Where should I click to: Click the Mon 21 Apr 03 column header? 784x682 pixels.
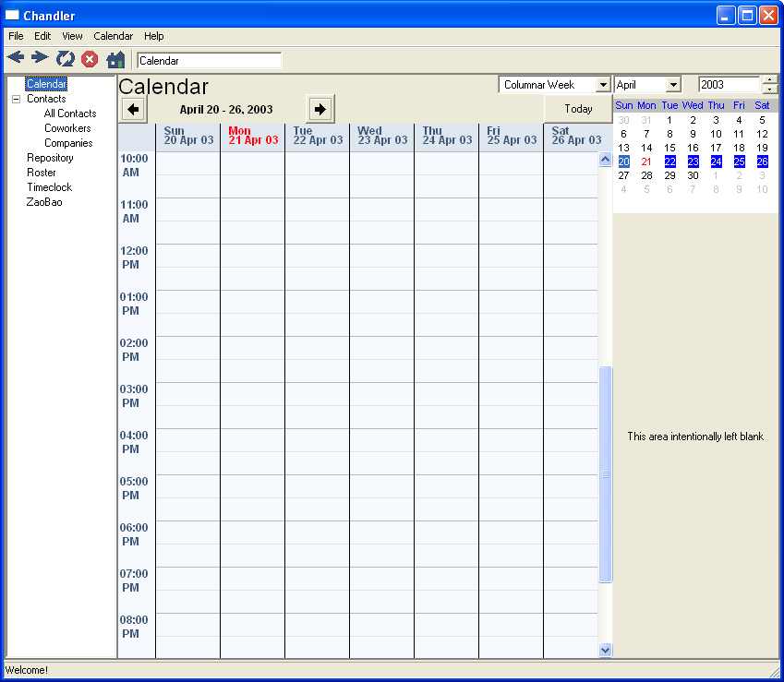[252, 136]
